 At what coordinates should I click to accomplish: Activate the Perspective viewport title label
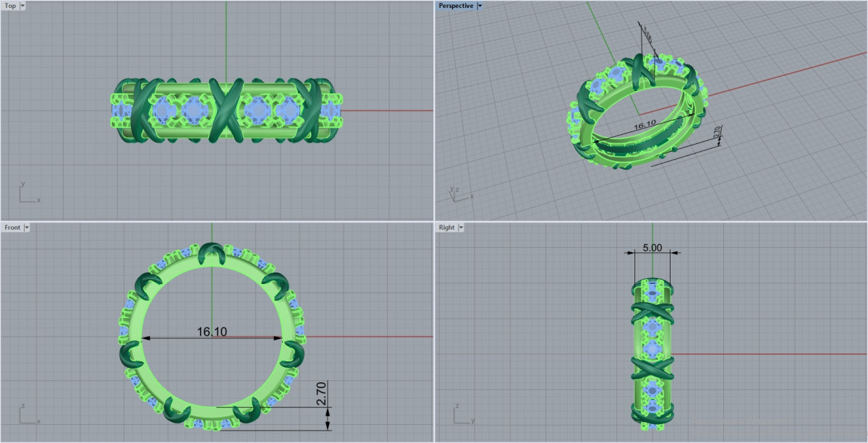456,6
